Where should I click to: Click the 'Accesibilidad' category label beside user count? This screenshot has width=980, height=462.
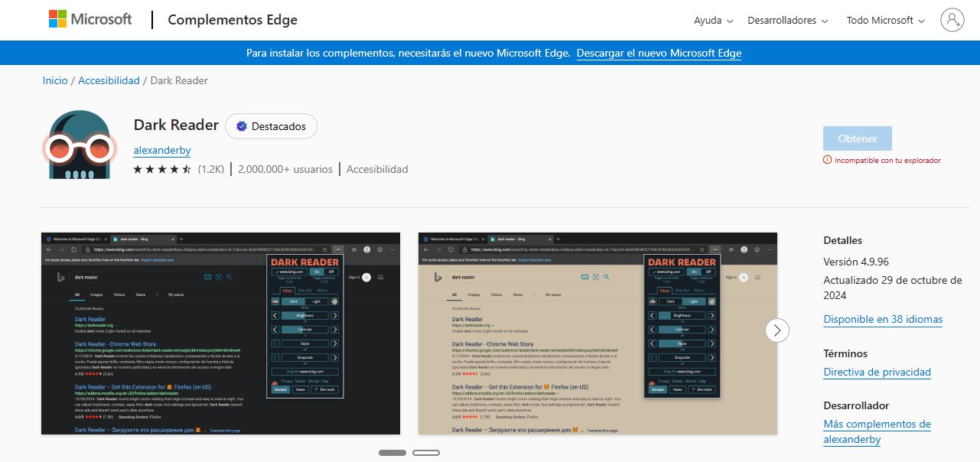[377, 169]
